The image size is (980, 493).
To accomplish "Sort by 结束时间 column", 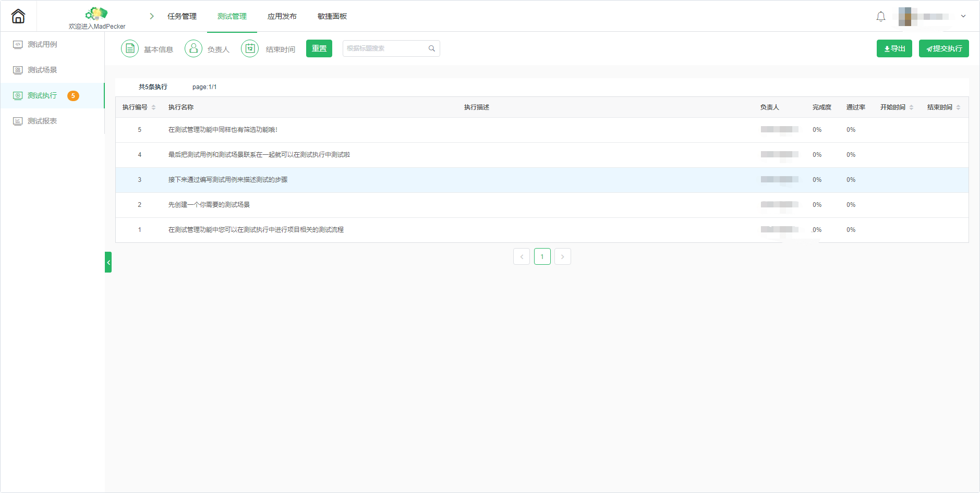I will click(x=958, y=107).
